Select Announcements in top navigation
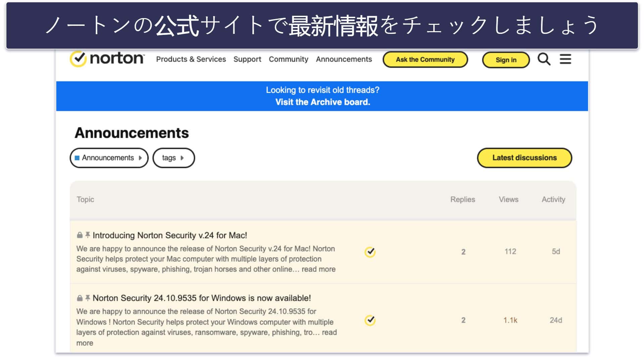Viewport: 644px width, 357px height. coord(344,59)
